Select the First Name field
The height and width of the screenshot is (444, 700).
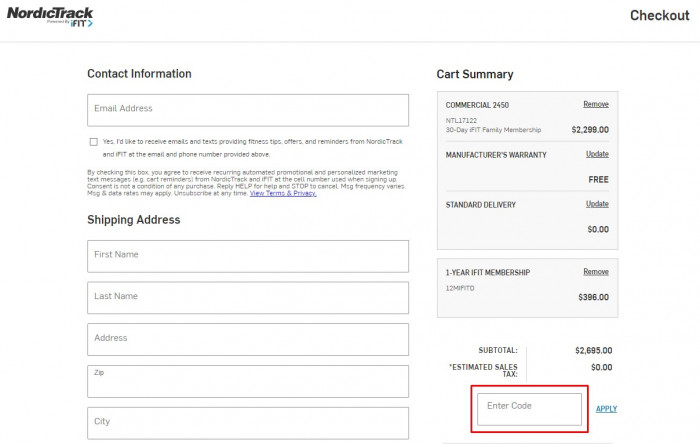[x=248, y=256]
